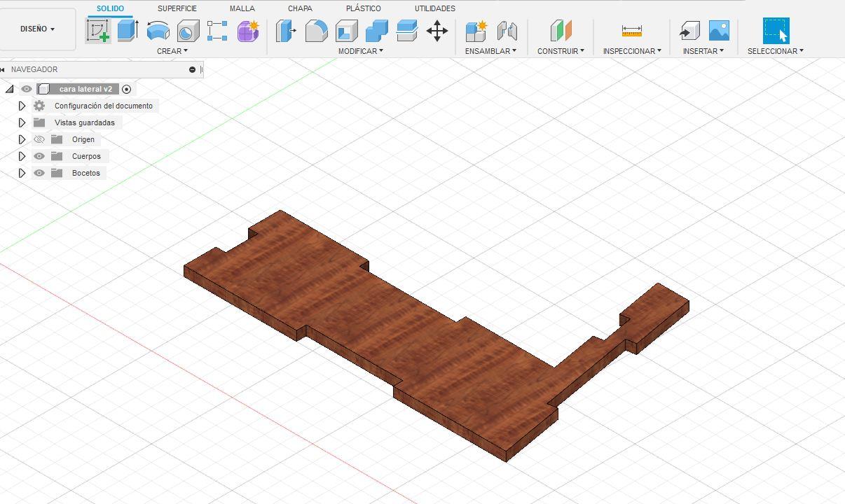Open the CONSTRUIR dropdown menu
The height and width of the screenshot is (504, 845).
(561, 51)
